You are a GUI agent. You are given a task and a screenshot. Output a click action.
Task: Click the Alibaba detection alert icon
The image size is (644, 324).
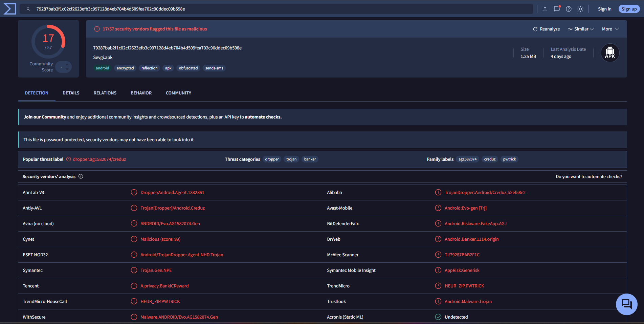point(438,192)
